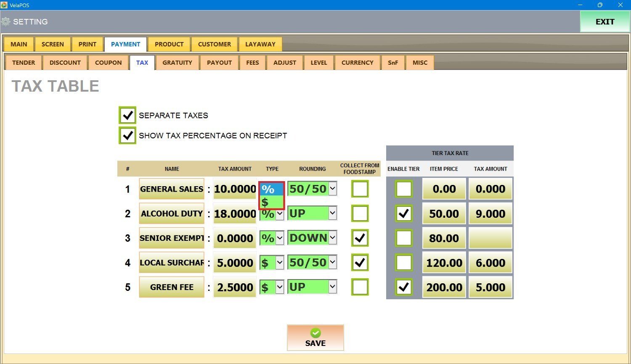Click the Setting gear icon
The image size is (631, 364).
tap(6, 22)
